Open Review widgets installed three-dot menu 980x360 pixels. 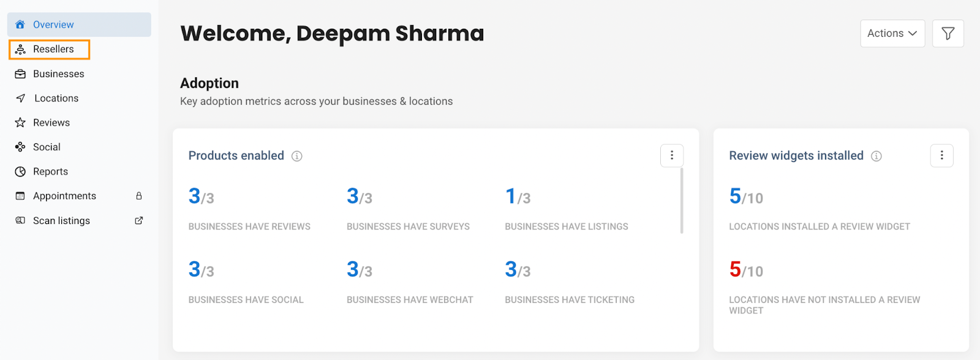(x=942, y=156)
